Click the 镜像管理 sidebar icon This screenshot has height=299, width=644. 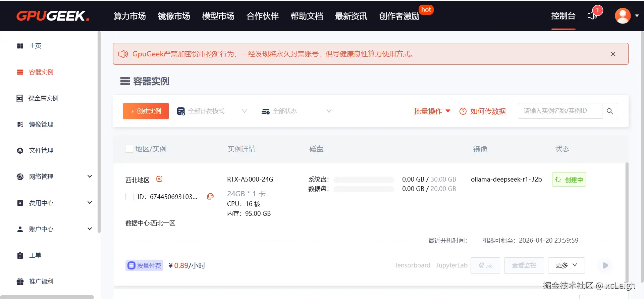click(x=20, y=124)
